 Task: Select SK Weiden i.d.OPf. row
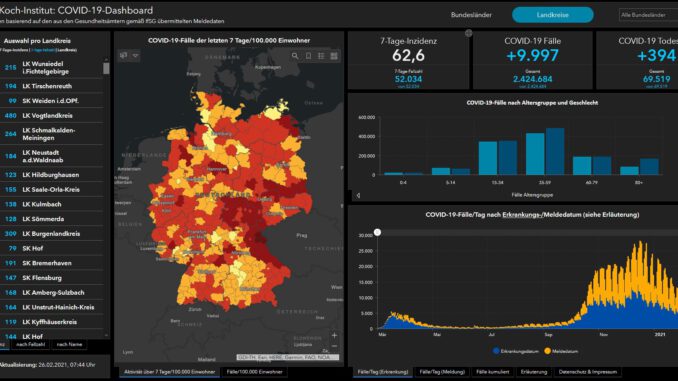[52, 101]
